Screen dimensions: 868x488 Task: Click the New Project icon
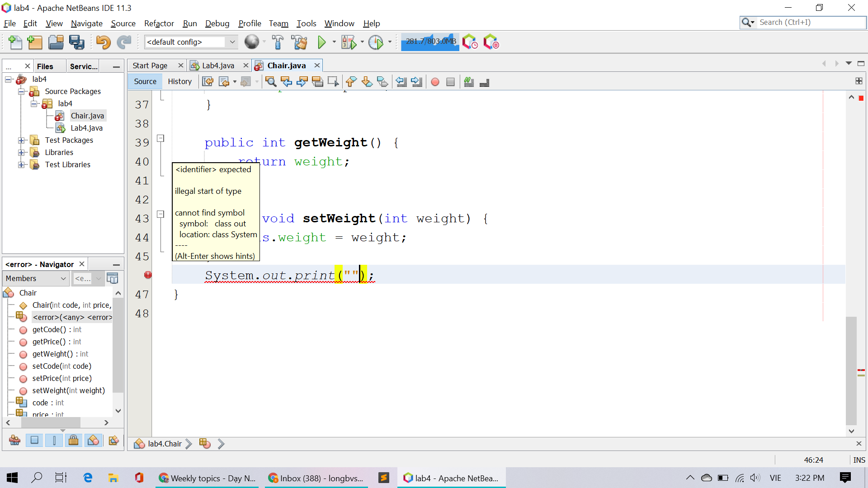point(35,42)
